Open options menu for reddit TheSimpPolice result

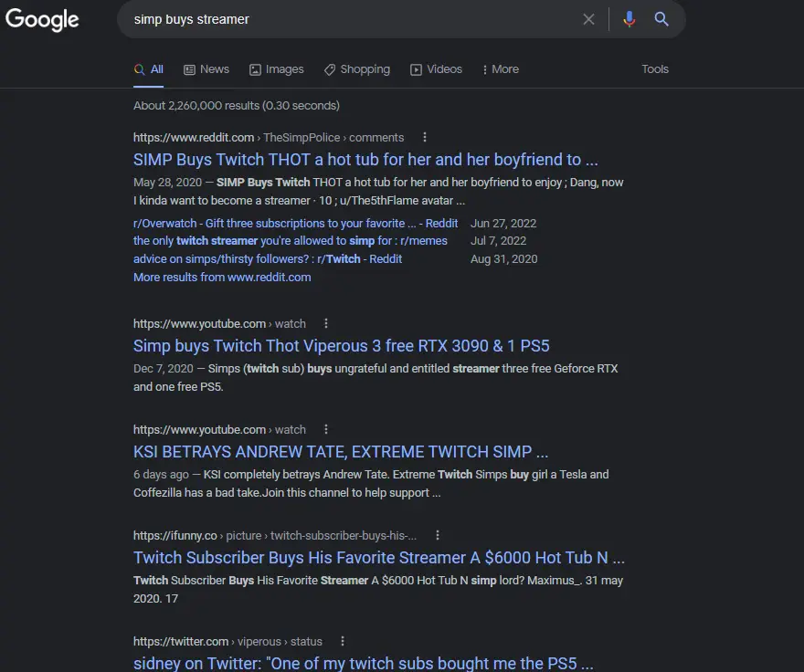(x=425, y=137)
